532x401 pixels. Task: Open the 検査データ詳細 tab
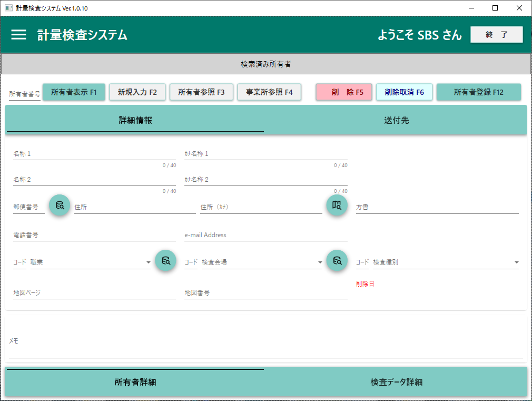[x=396, y=382]
